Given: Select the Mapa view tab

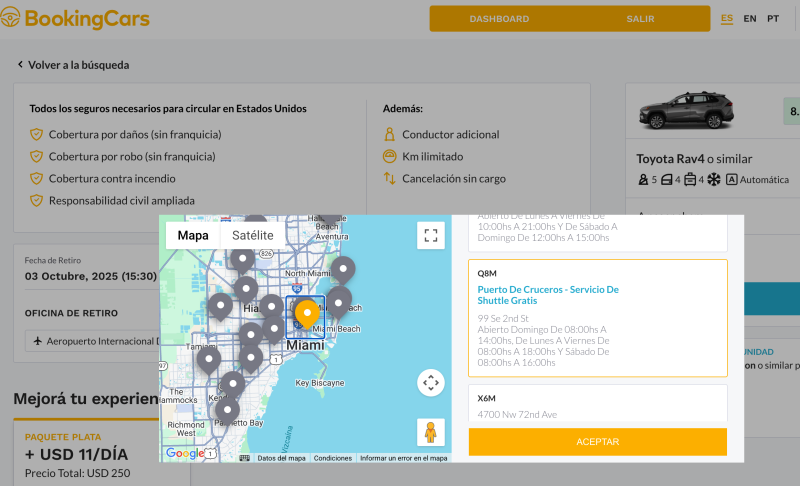Looking at the screenshot, I should click(193, 236).
